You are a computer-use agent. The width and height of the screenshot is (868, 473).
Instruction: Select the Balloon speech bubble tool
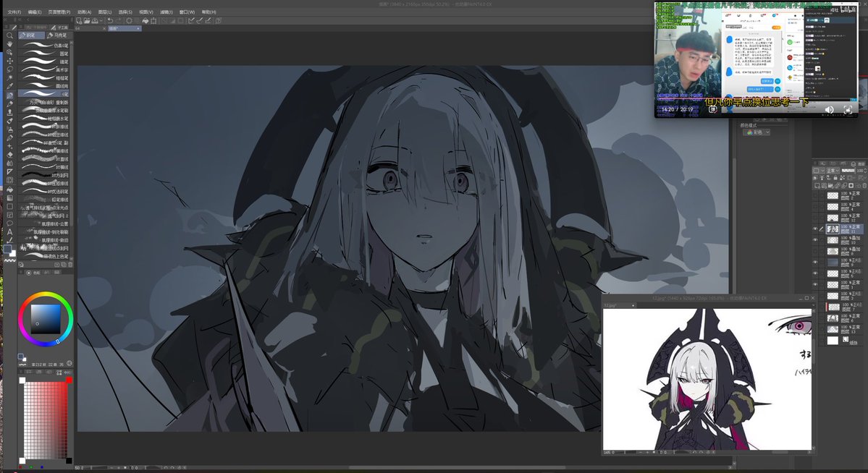(9, 223)
